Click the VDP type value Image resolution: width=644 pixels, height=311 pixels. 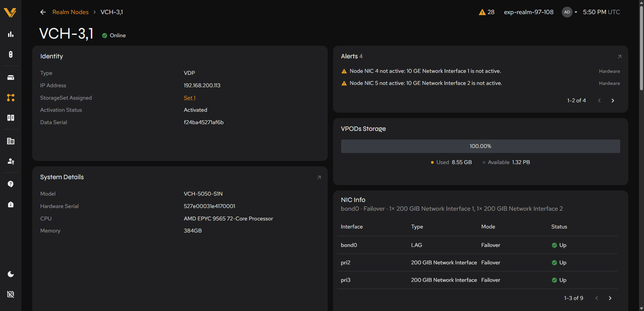tap(189, 73)
